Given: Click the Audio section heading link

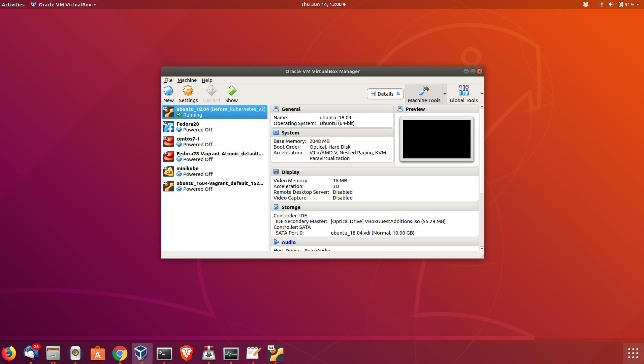Looking at the screenshot, I should point(288,242).
